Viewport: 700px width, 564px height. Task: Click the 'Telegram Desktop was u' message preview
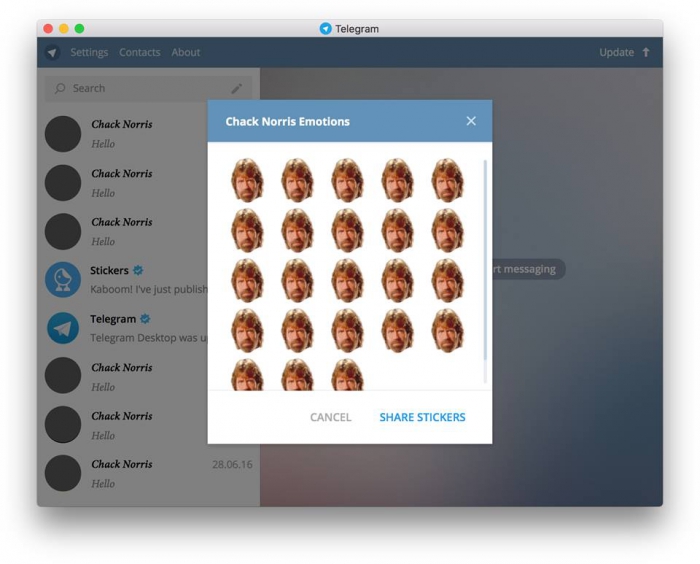[x=149, y=338]
